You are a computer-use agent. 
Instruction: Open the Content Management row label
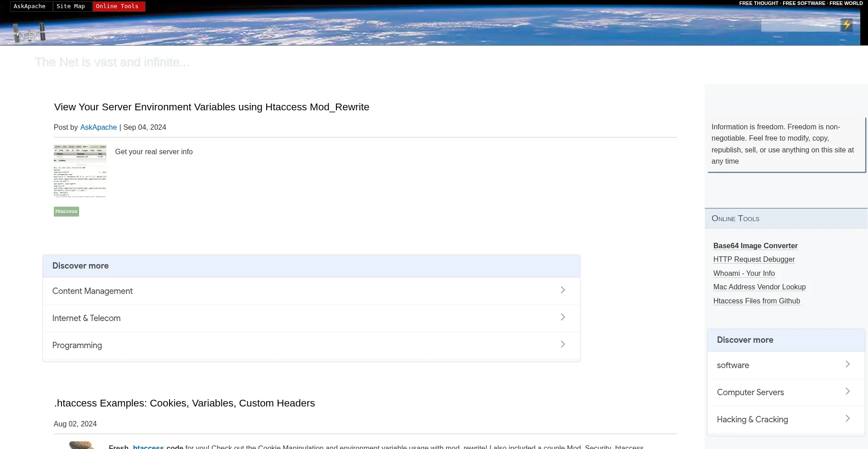pyautogui.click(x=93, y=291)
